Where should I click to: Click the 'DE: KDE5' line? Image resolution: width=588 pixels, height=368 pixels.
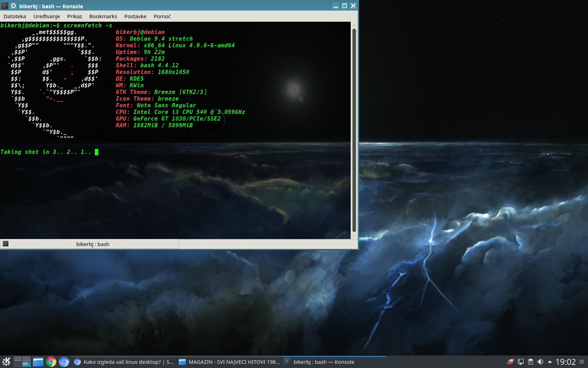129,79
